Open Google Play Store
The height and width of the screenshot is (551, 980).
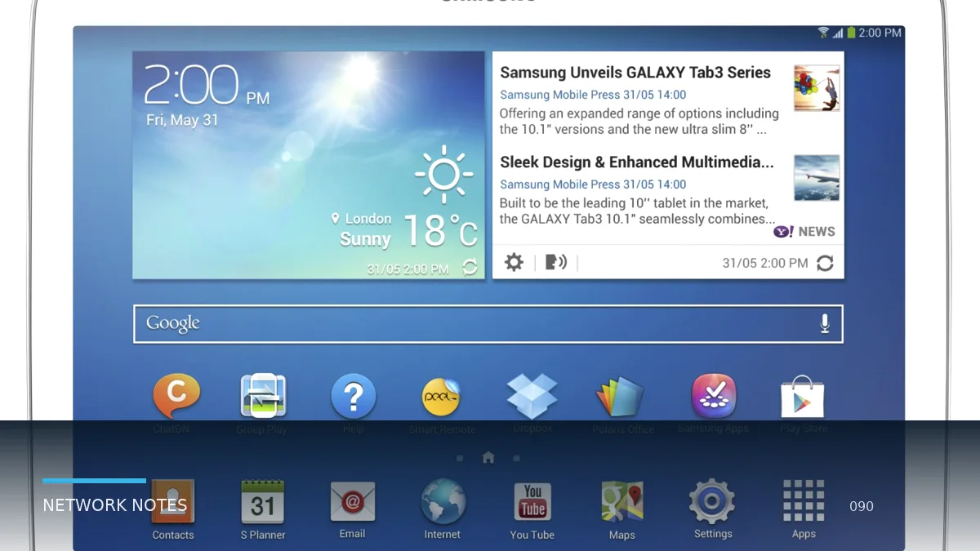(x=803, y=397)
